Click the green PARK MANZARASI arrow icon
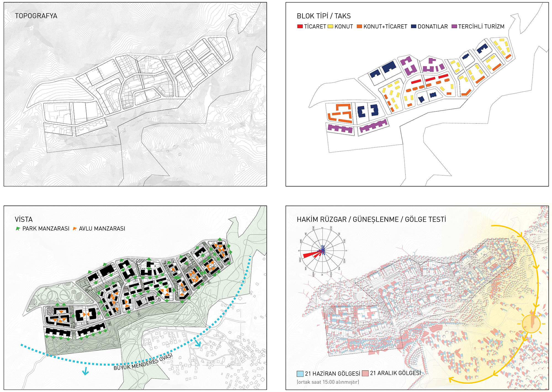Viewport: 552px width, 392px height. [18, 229]
